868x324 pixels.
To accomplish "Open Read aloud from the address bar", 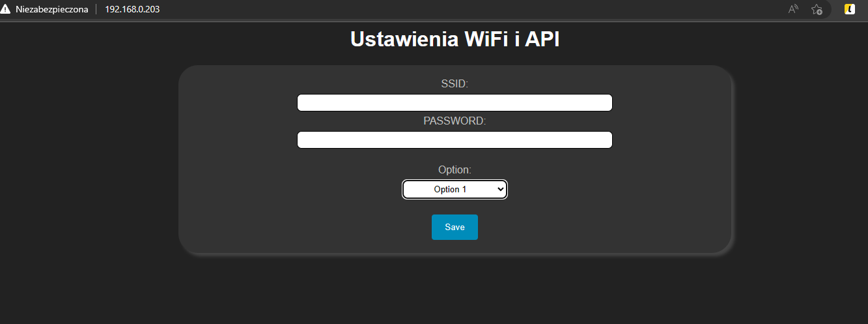I will (793, 9).
